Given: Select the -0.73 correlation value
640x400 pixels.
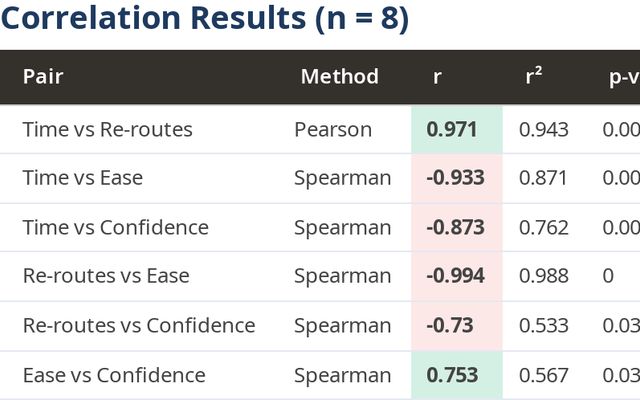Looking at the screenshot, I should pos(449,325).
